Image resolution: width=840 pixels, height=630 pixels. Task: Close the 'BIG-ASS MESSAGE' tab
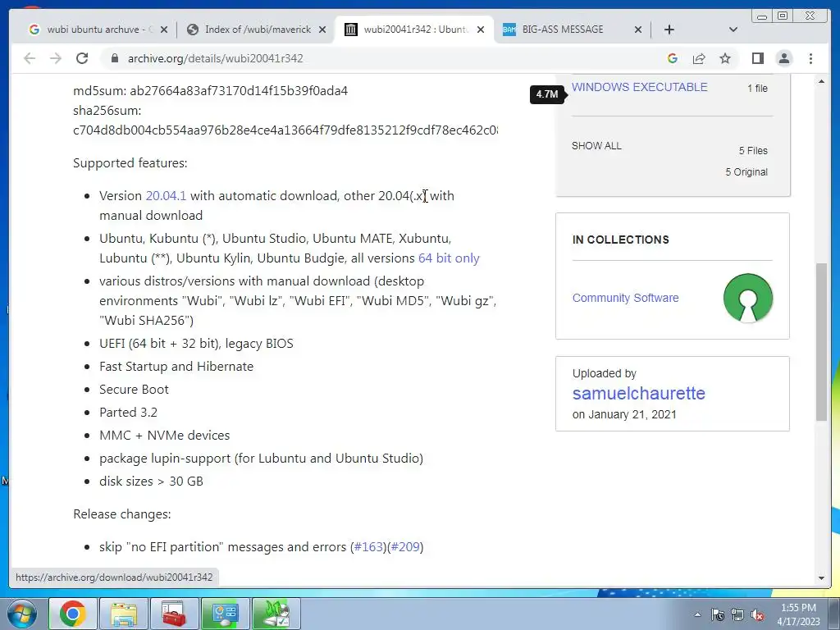pyautogui.click(x=637, y=30)
